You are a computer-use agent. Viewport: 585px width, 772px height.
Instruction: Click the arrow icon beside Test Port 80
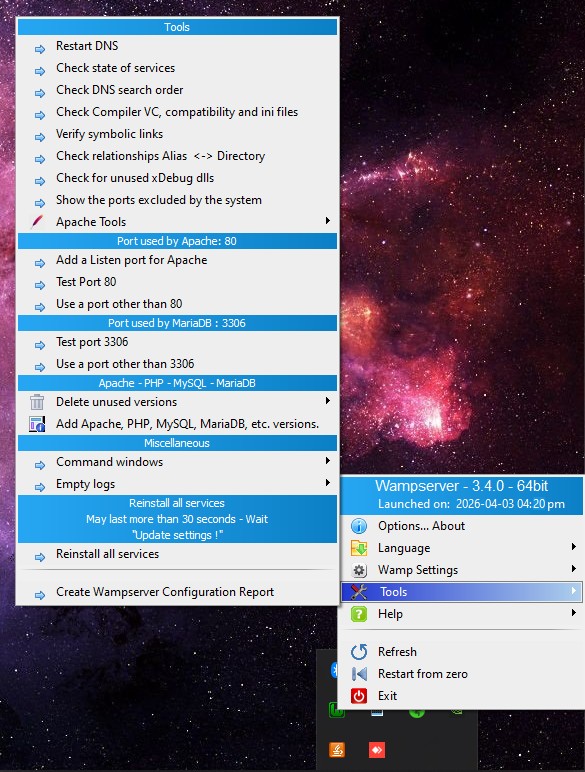click(40, 285)
